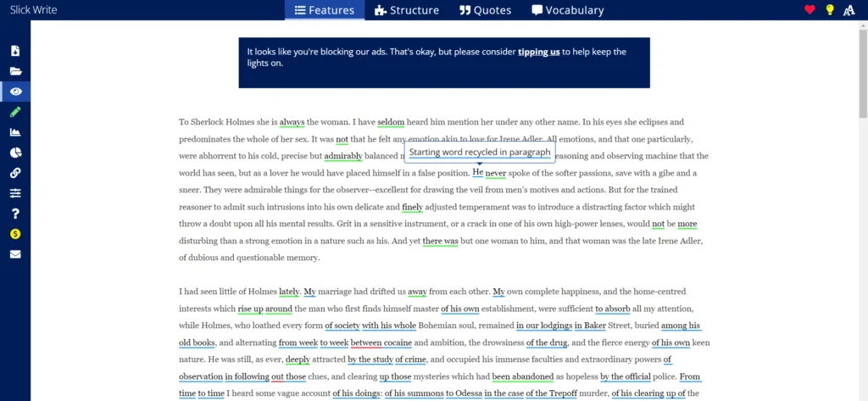Viewport: 868px width, 401px height.
Task: Click the pie chart icon in sidebar
Action: [15, 153]
